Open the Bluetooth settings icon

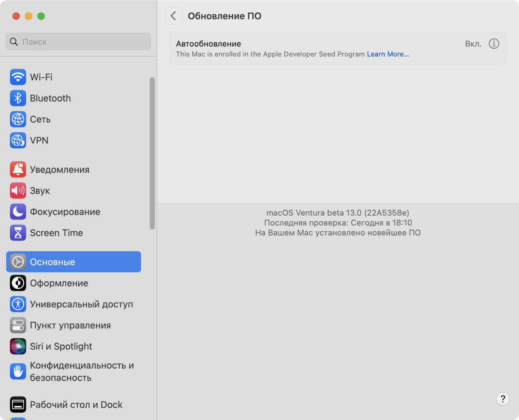point(18,99)
